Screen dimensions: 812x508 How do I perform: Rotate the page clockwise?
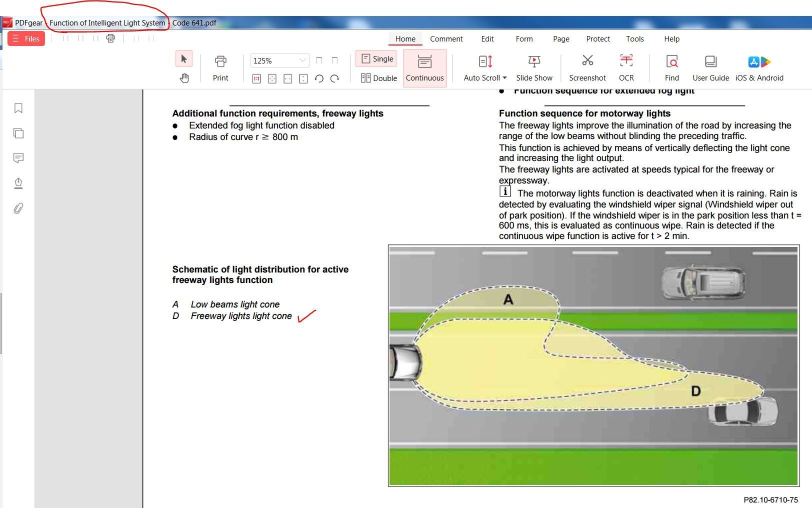pos(335,78)
